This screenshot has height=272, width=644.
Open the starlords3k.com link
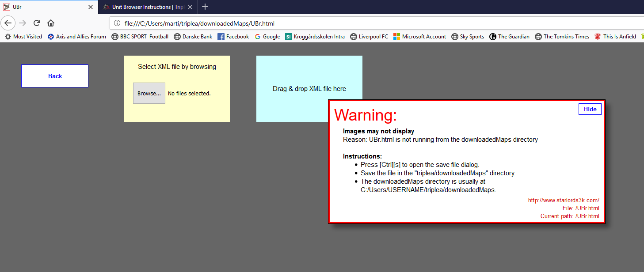click(564, 200)
